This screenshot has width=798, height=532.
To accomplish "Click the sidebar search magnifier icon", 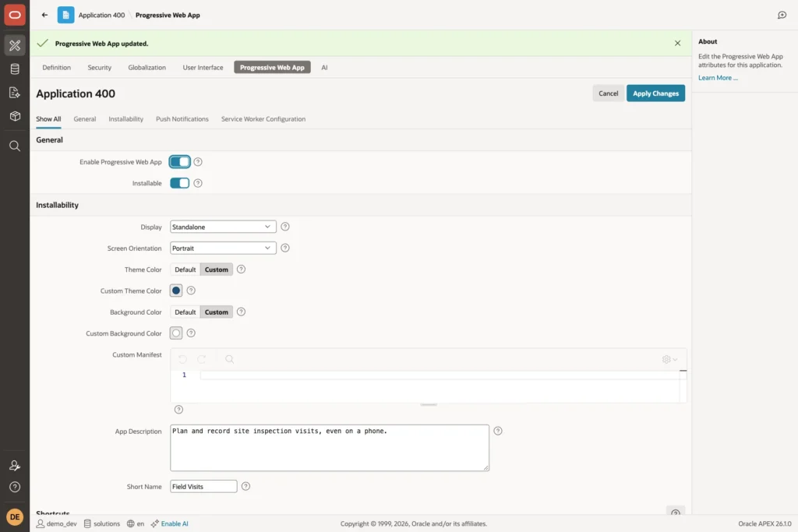I will pyautogui.click(x=15, y=146).
